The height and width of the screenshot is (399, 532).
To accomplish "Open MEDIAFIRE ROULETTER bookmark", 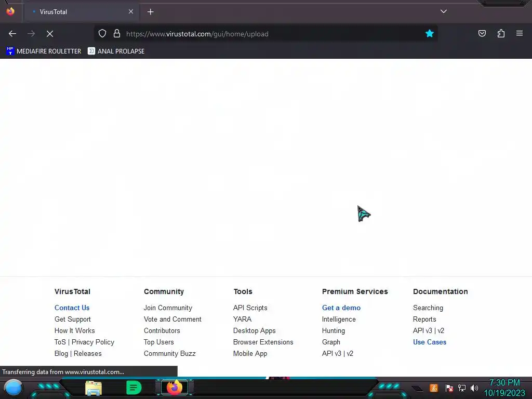I will pyautogui.click(x=44, y=51).
